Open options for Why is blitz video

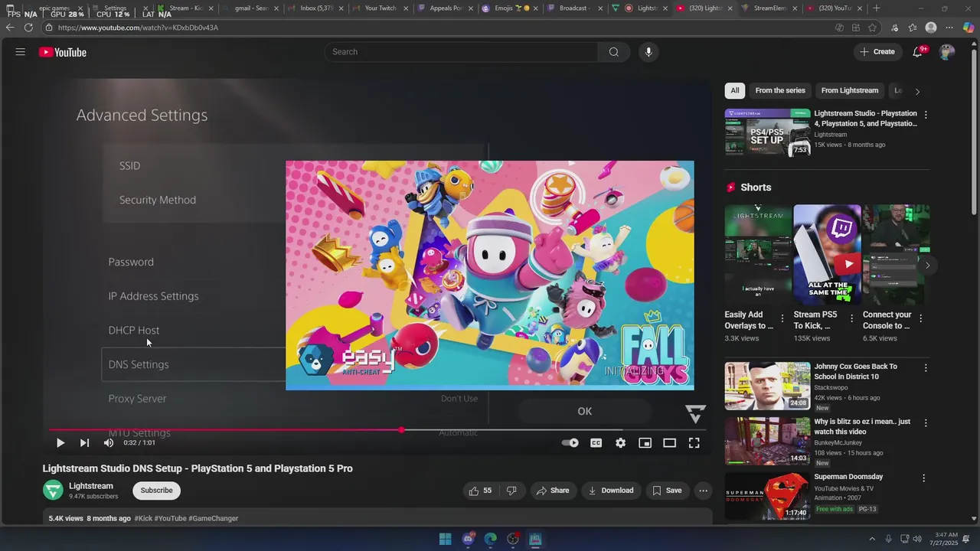pos(926,423)
